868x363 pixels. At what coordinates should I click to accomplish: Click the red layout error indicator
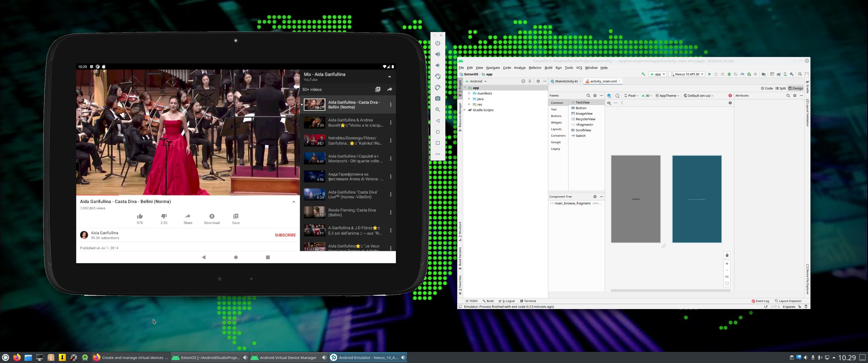pyautogui.click(x=730, y=96)
